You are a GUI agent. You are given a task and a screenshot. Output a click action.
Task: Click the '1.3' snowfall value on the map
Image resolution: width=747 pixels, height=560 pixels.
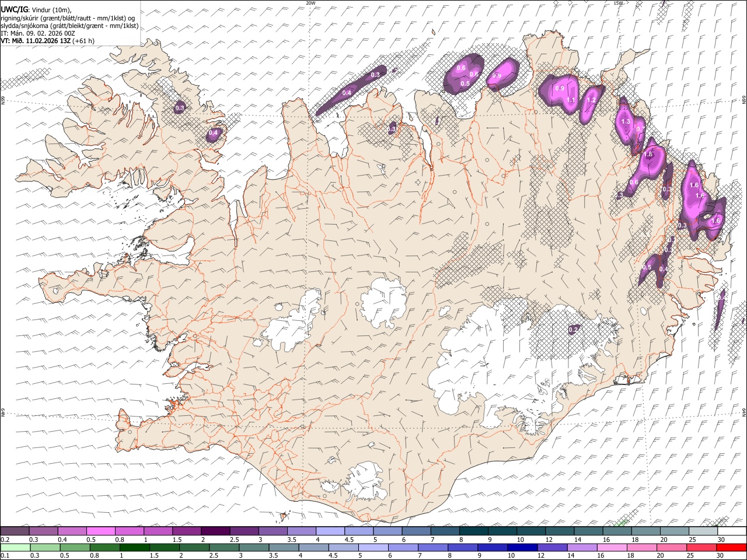click(x=626, y=121)
